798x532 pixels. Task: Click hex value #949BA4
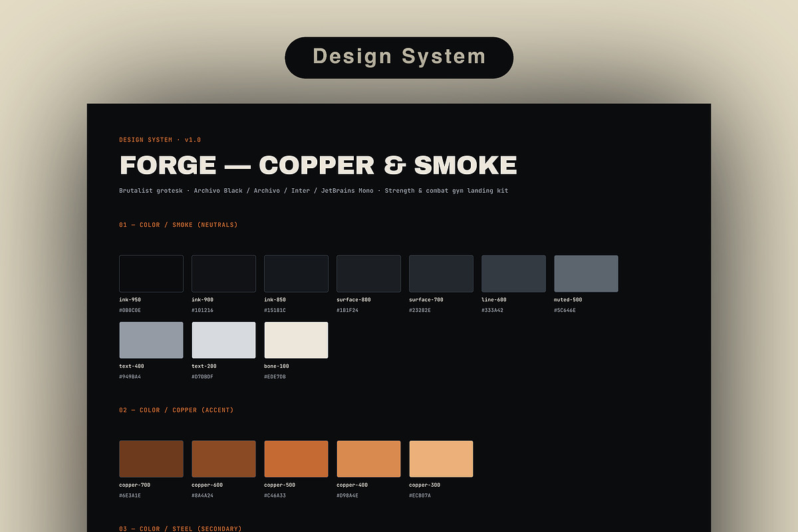pyautogui.click(x=130, y=377)
